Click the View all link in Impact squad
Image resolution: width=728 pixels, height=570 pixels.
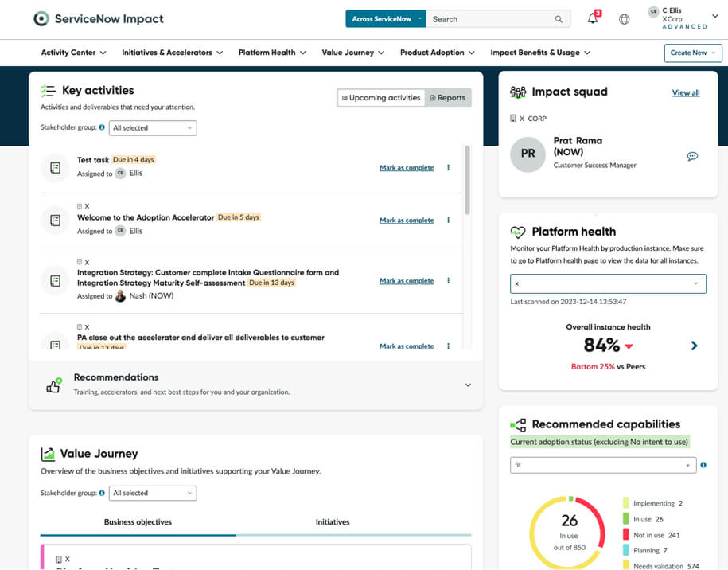pos(685,92)
